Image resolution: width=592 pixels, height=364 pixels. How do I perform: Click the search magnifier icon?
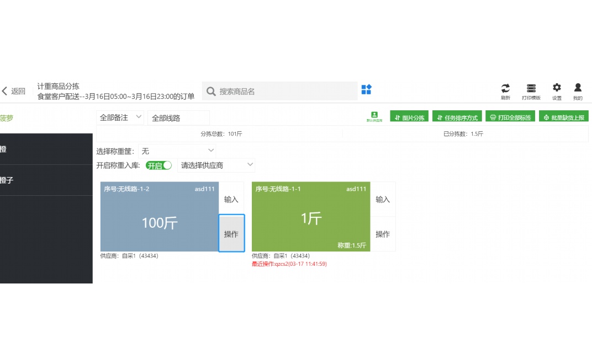point(211,92)
